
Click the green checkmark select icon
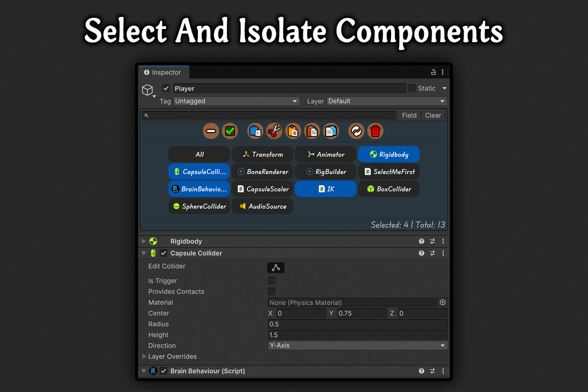tap(230, 131)
